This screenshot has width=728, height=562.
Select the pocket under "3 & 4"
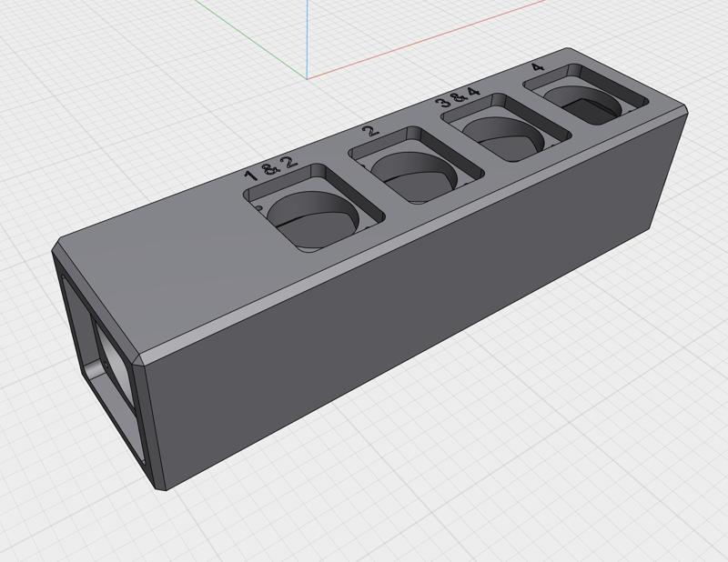(x=506, y=127)
